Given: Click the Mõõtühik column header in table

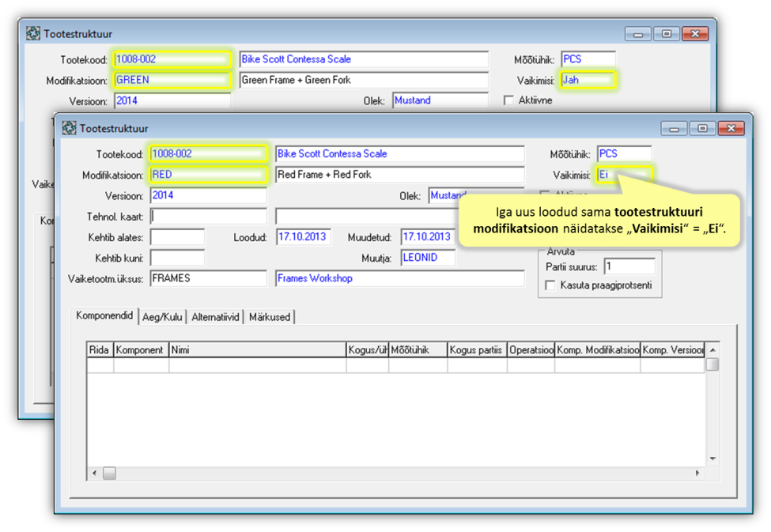Looking at the screenshot, I should (x=418, y=349).
